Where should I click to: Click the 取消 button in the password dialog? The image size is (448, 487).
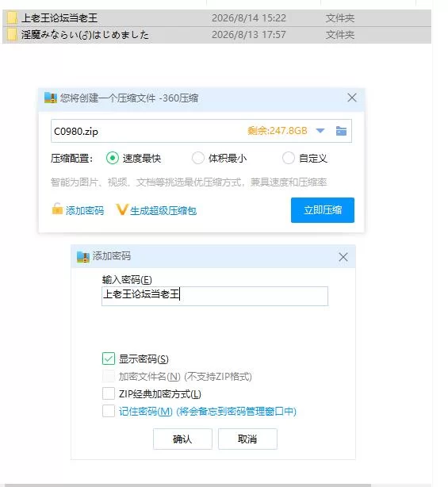(247, 439)
